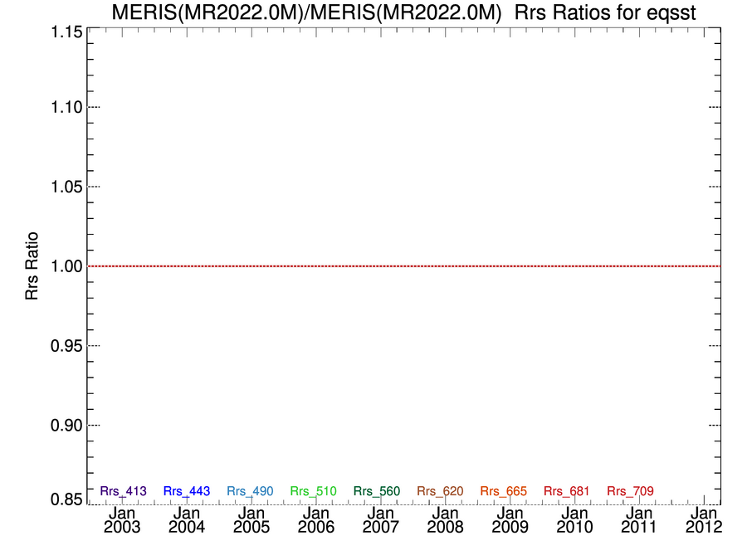Image resolution: width=747 pixels, height=560 pixels.
Task: Click the 1.00 y-axis value
Action: 66,266
